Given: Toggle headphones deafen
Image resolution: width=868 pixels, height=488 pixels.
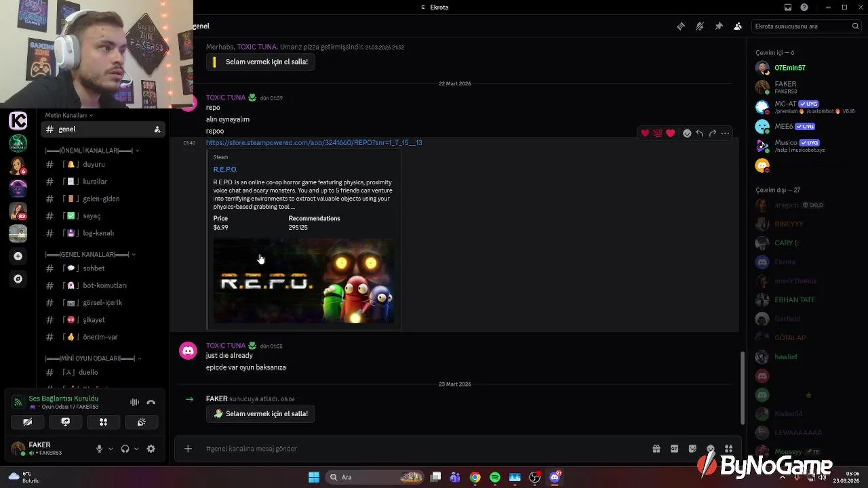Looking at the screenshot, I should tap(125, 449).
